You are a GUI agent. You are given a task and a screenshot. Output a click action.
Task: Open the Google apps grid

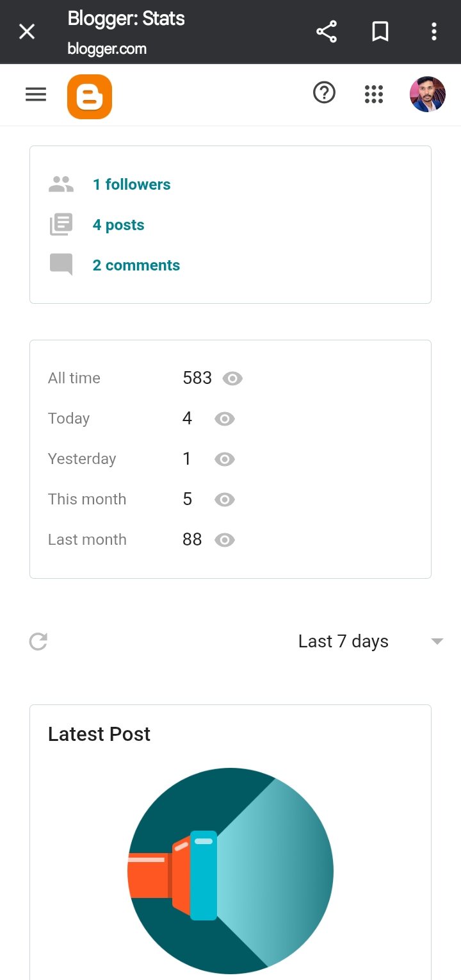click(374, 94)
